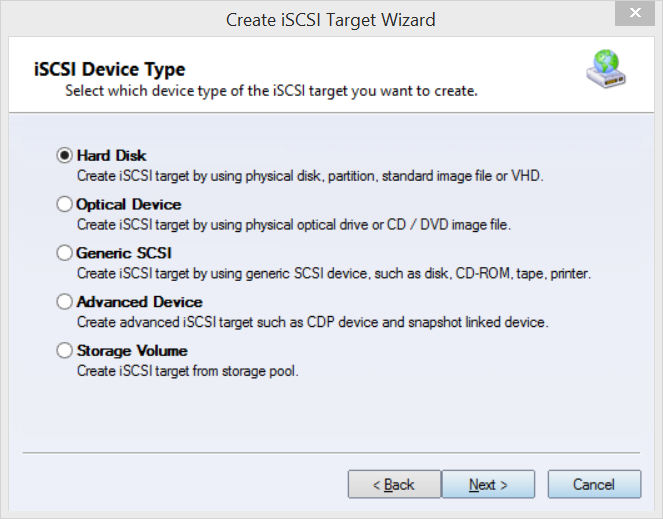
Task: Click the description about storage pool
Action: (188, 371)
